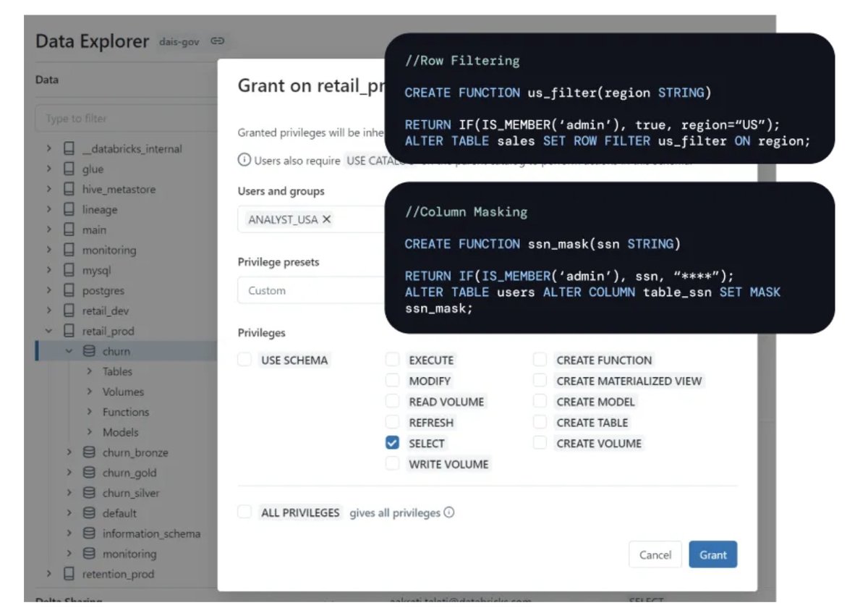Click the churn_gold schema icon
Image resolution: width=868 pixels, height=608 pixels.
88,473
